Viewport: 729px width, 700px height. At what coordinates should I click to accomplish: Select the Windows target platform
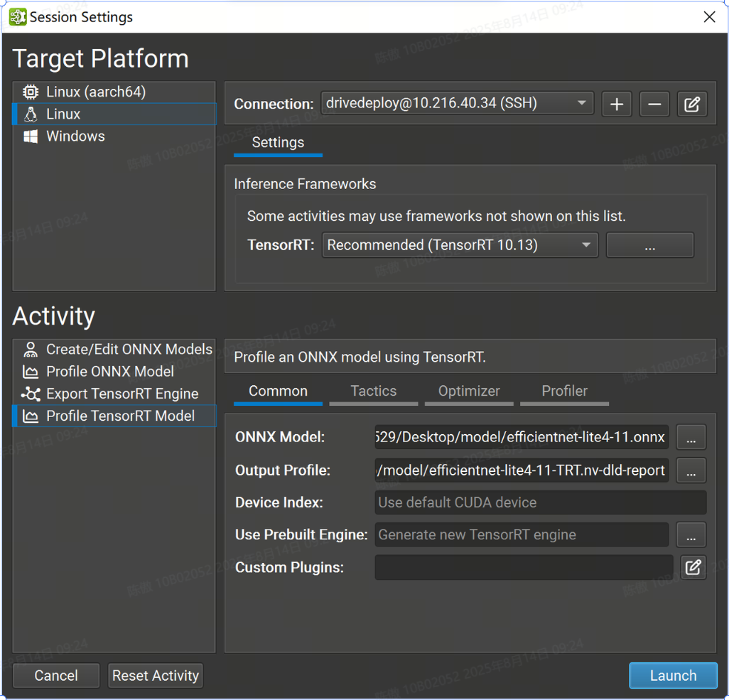(x=114, y=136)
